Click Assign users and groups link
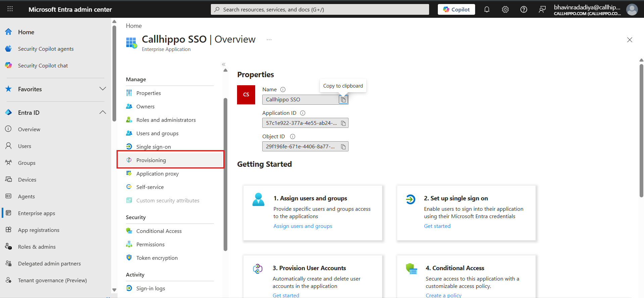Viewport: 644px width, 298px height. coord(303,226)
